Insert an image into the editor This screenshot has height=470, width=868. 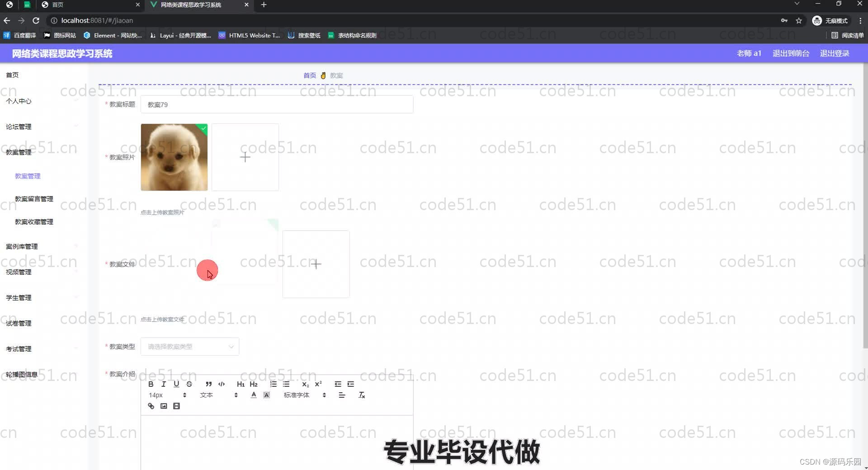pos(164,406)
